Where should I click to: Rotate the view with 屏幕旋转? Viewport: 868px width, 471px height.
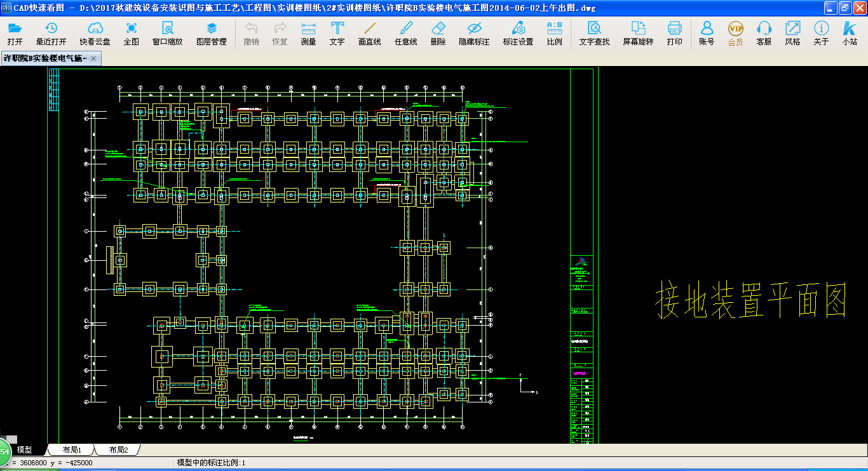(x=637, y=33)
